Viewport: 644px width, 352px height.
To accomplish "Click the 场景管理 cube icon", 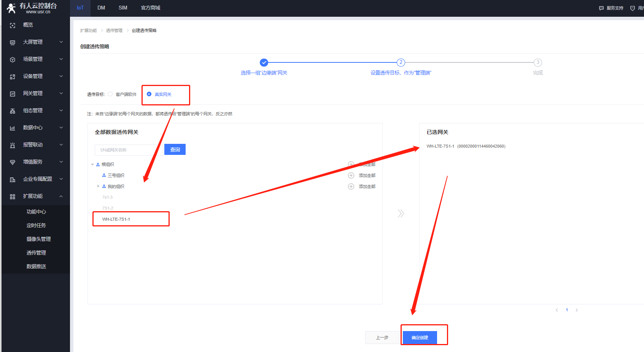I will click(13, 59).
